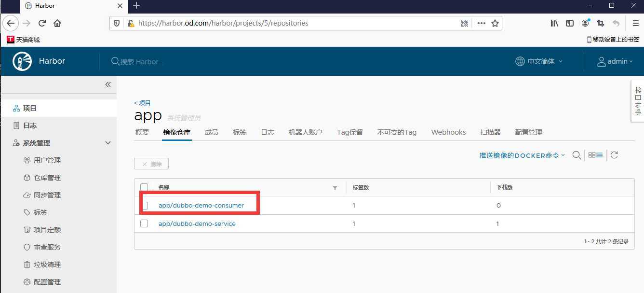Open a new browser tab
Screen dimensions: 644x293
point(136,5)
